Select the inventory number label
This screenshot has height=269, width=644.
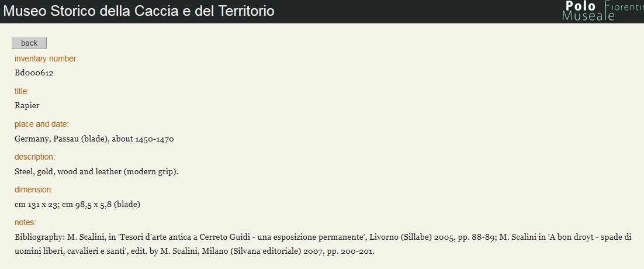coord(46,58)
